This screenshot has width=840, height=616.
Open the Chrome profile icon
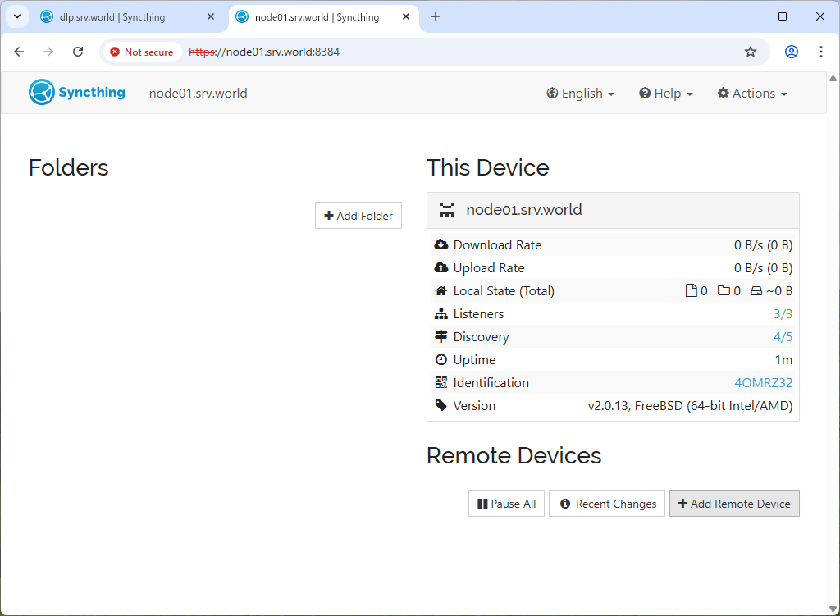(791, 52)
